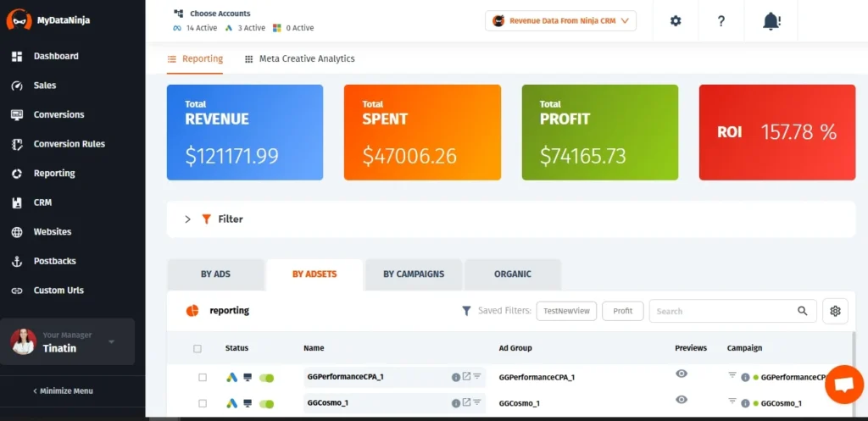Apply Profit saved filter
Screen dimensions: 868x421
[623, 311]
